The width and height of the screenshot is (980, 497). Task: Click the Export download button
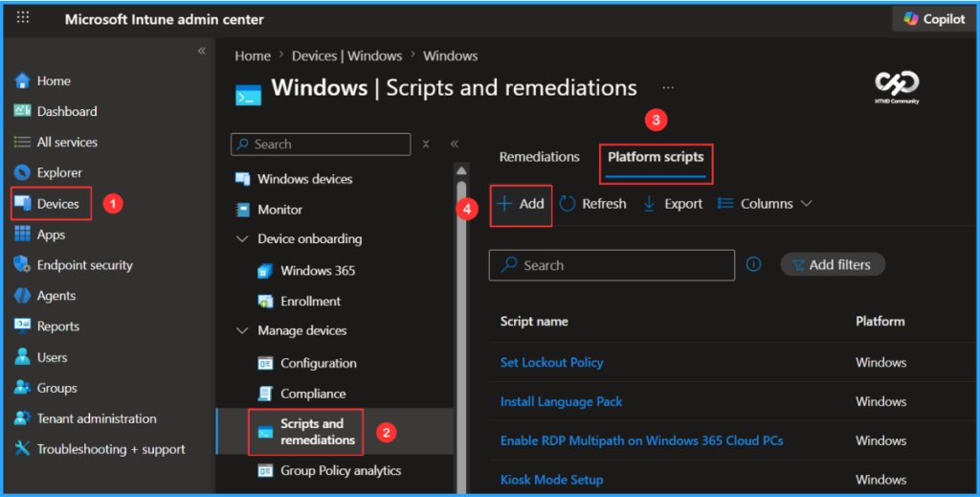pyautogui.click(x=673, y=204)
